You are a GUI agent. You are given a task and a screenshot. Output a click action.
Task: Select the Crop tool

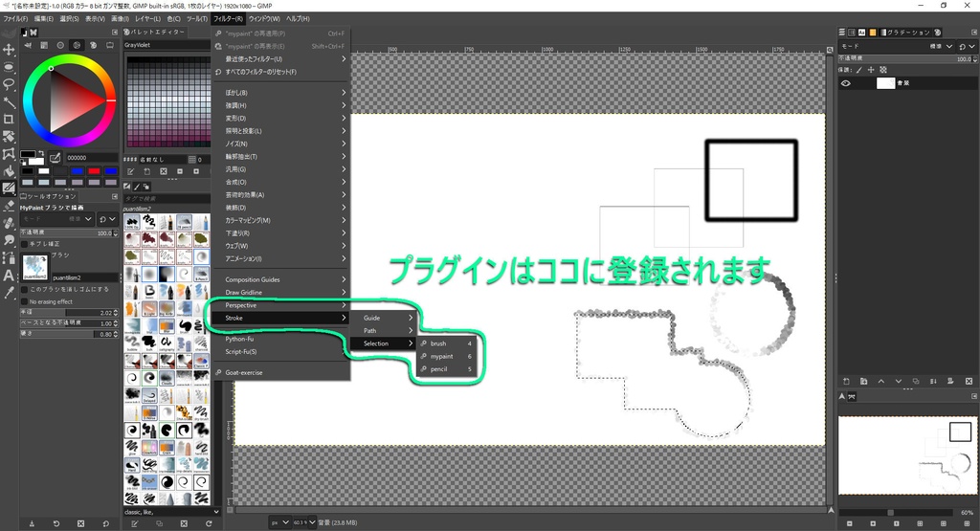point(9,119)
